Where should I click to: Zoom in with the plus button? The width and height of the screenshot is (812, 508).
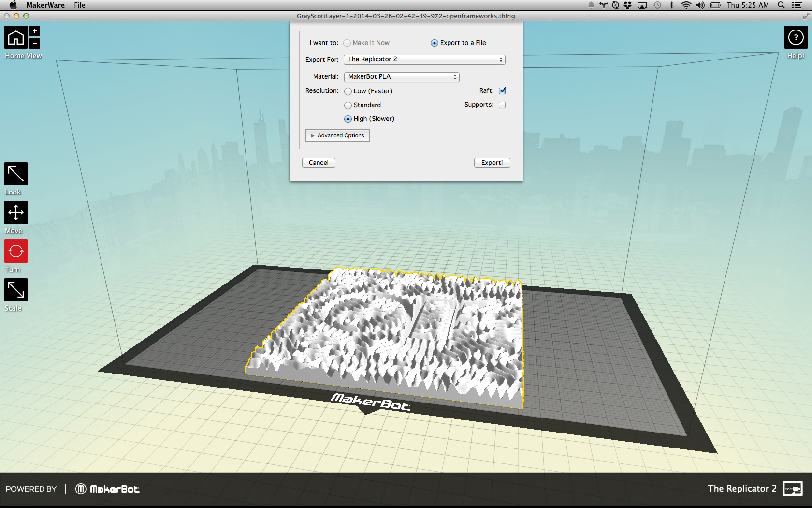click(35, 31)
